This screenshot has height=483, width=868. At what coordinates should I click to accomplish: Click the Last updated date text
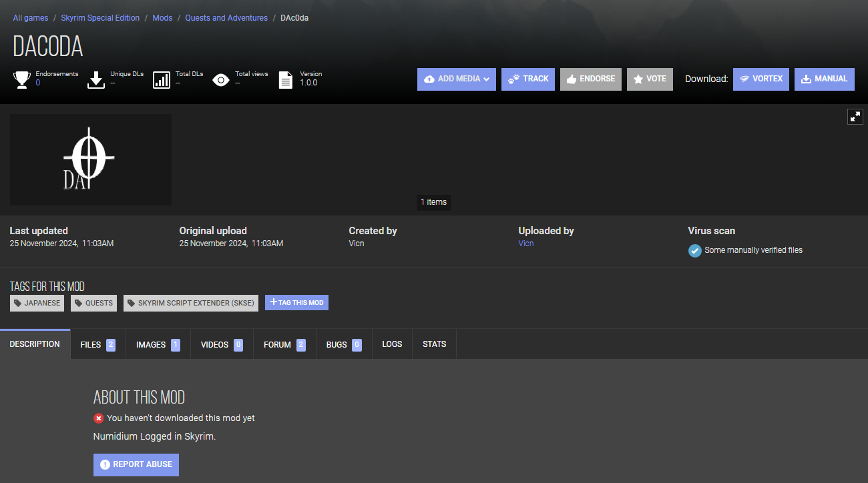tap(61, 244)
